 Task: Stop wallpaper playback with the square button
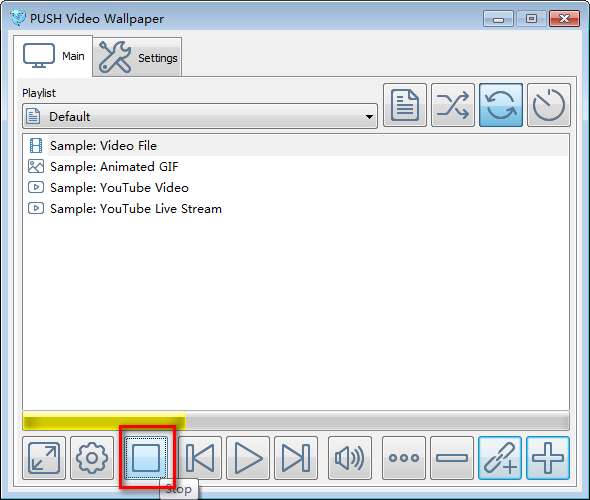[146, 458]
